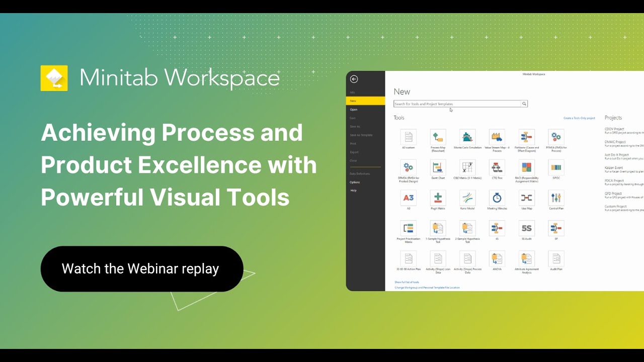
Task: Open the Gantt Chart tool
Action: [438, 167]
